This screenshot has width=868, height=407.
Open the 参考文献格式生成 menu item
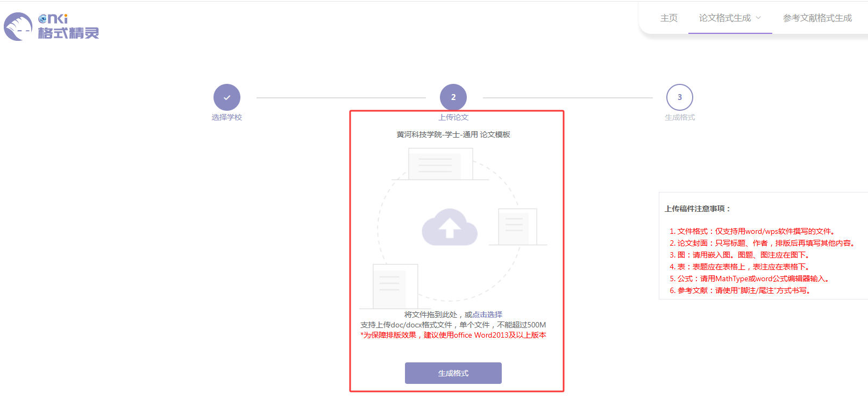click(x=817, y=18)
